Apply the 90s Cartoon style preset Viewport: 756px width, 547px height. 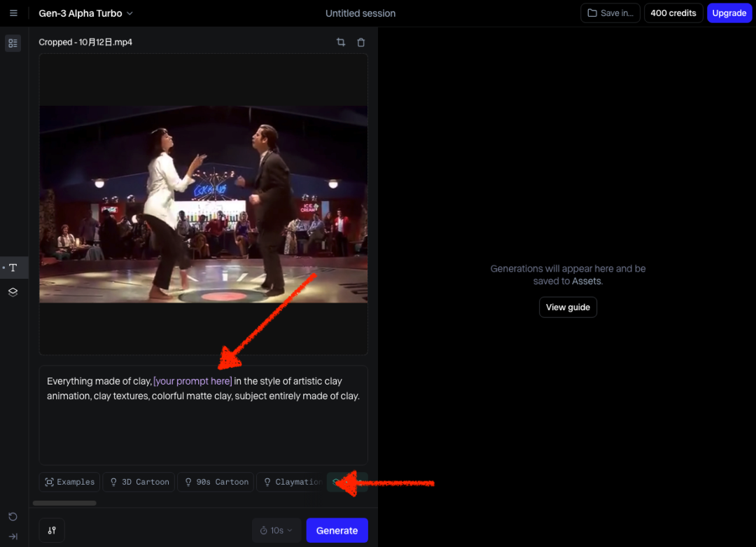[x=216, y=482]
